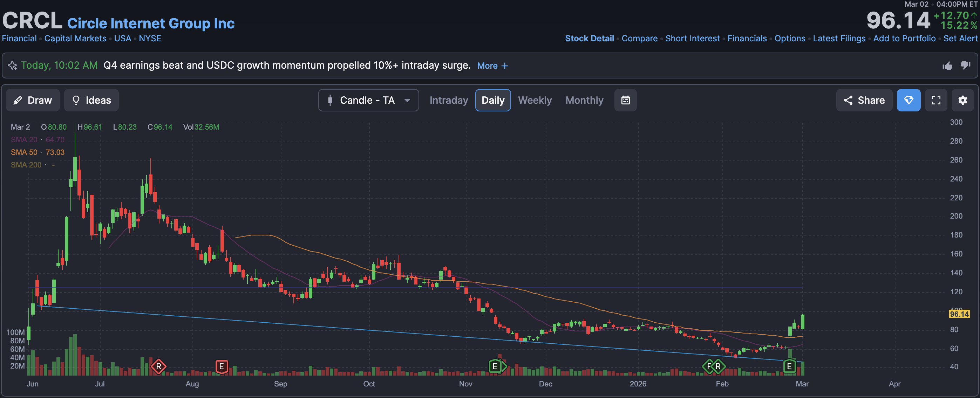This screenshot has width=980, height=398.
Task: Toggle SMA 20 indicator label
Action: 24,139
